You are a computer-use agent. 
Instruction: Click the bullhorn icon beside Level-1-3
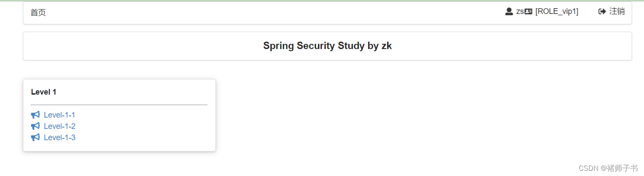(x=35, y=137)
